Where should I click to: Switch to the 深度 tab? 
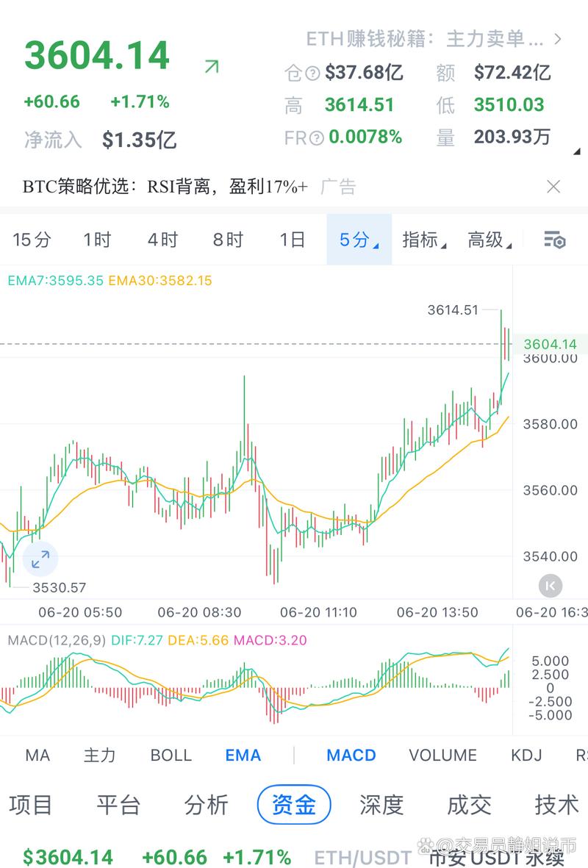point(381,804)
